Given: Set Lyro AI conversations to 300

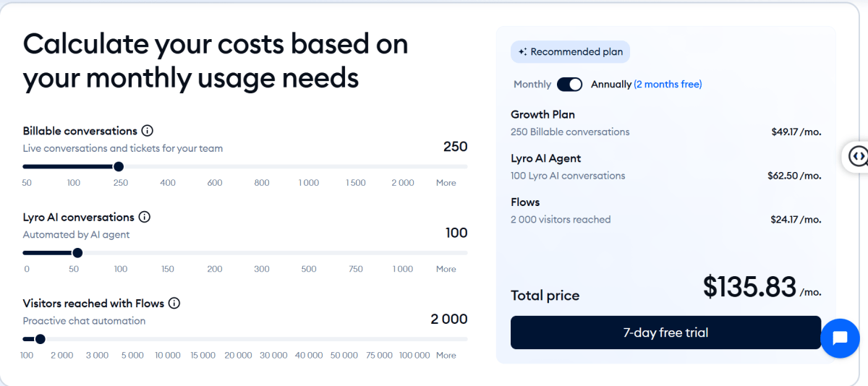Looking at the screenshot, I should [x=262, y=269].
